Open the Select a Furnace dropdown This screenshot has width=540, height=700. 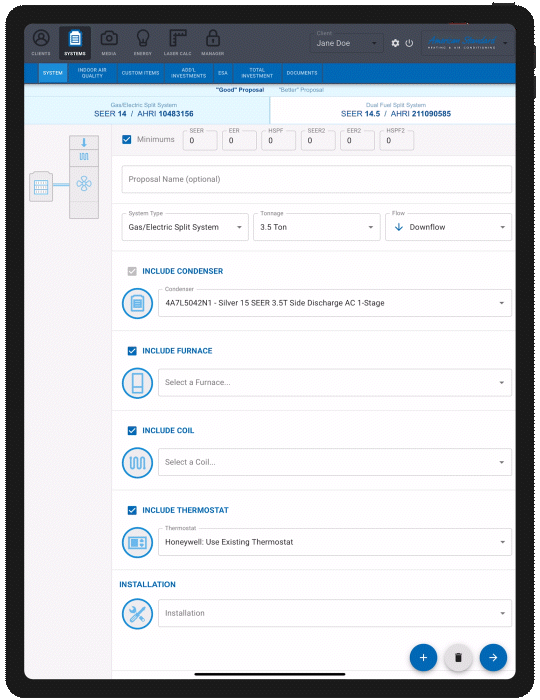335,383
